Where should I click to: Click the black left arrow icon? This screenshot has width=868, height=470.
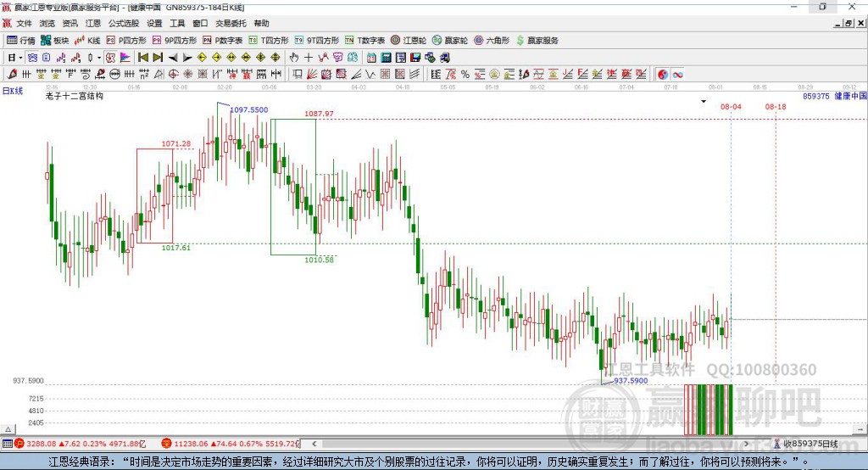point(173,58)
